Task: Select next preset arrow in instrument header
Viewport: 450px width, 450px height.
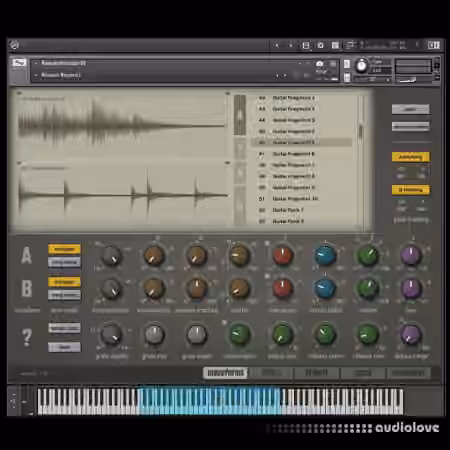Action: (x=285, y=76)
